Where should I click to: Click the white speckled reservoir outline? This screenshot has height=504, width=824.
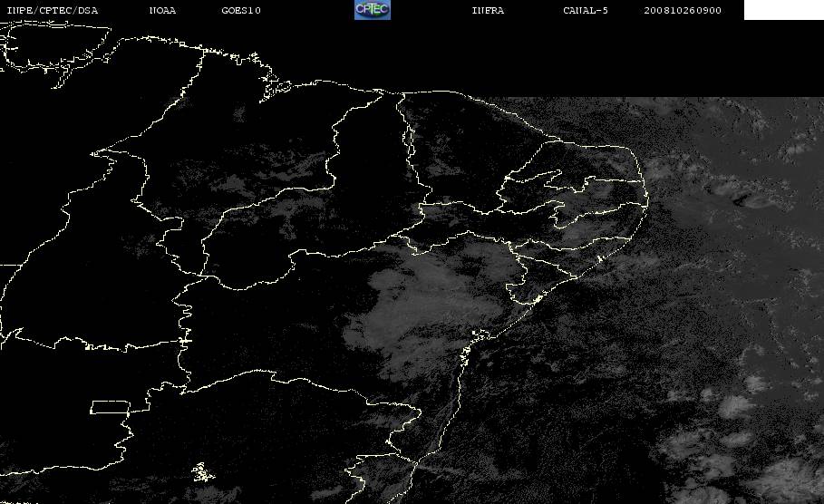point(202,472)
